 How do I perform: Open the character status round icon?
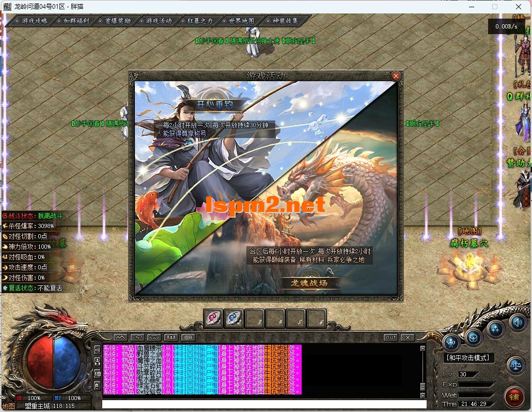point(451,342)
